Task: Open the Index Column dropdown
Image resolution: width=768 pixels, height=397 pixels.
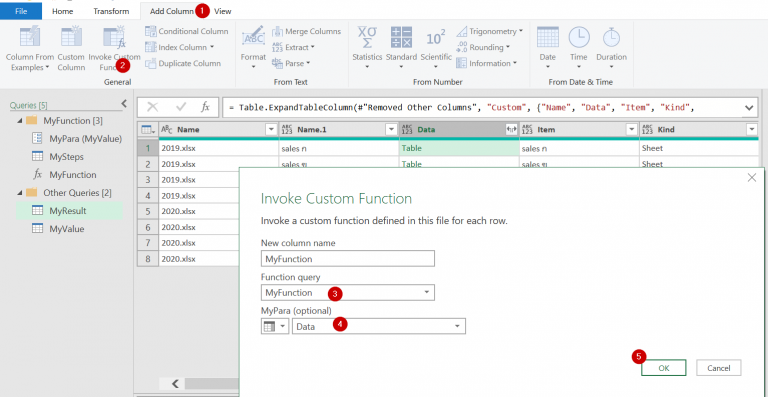Action: pyautogui.click(x=180, y=47)
